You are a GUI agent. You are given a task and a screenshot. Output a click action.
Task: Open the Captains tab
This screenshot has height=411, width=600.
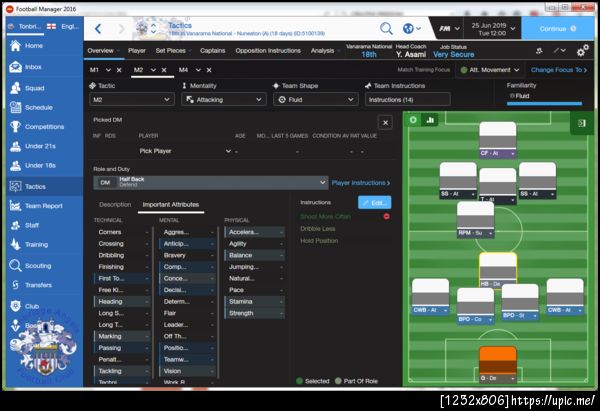212,51
